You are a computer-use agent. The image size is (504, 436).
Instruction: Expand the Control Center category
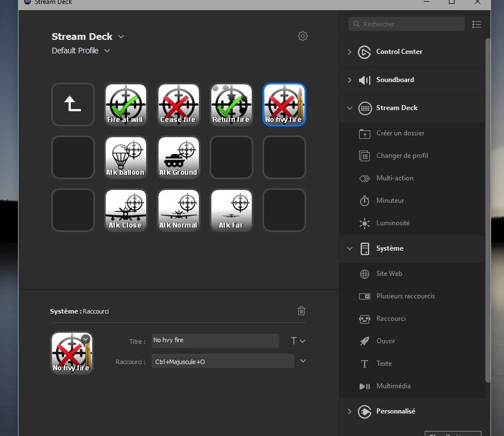click(349, 52)
